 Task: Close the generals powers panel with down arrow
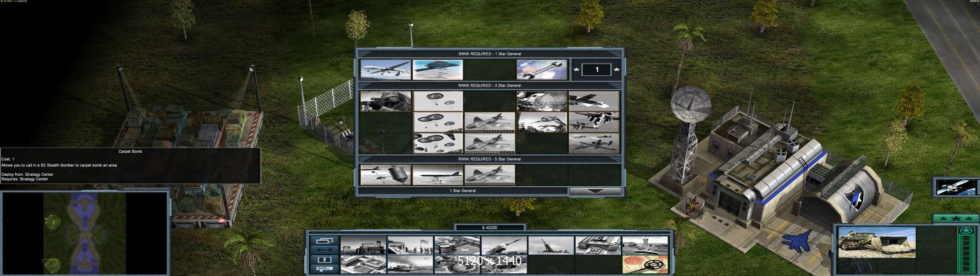(595, 191)
